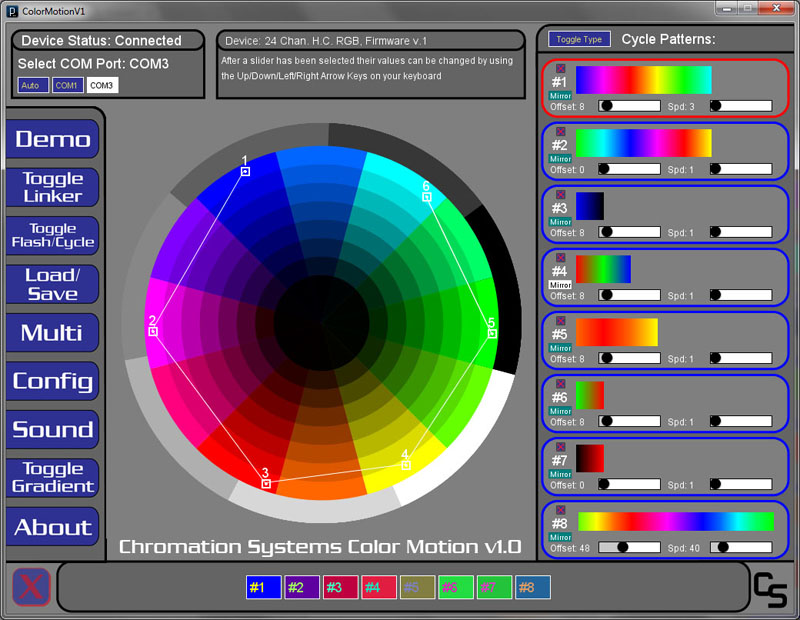The width and height of the screenshot is (800, 620).
Task: Open the About screen
Action: click(x=53, y=527)
